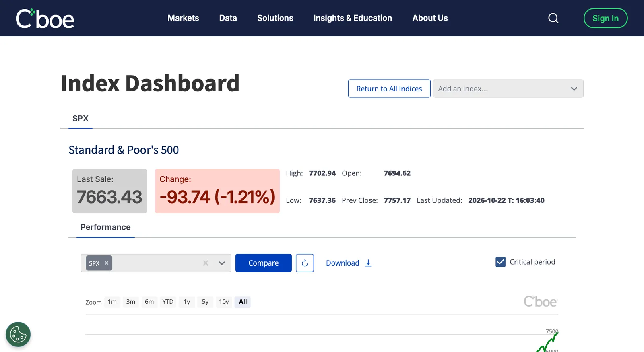Click the Change value -93.74 (-1.21%)
Viewport: 644px width, 352px height.
pos(217,197)
